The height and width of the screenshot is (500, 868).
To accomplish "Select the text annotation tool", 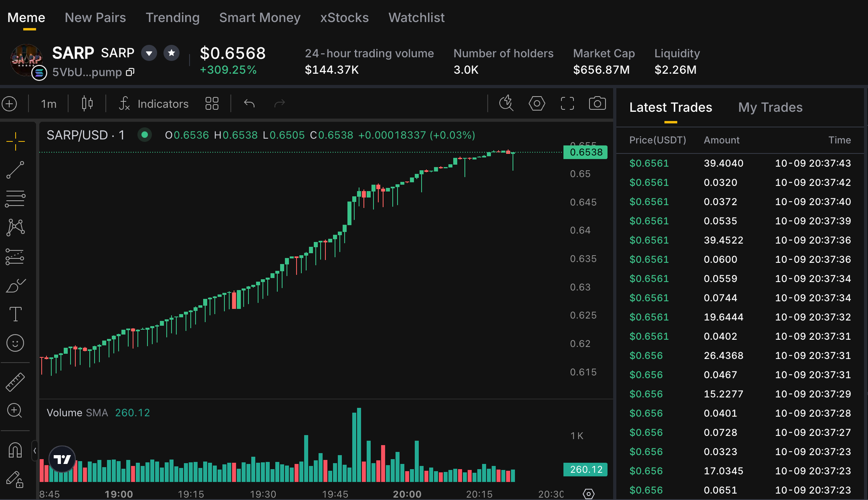I will [15, 314].
